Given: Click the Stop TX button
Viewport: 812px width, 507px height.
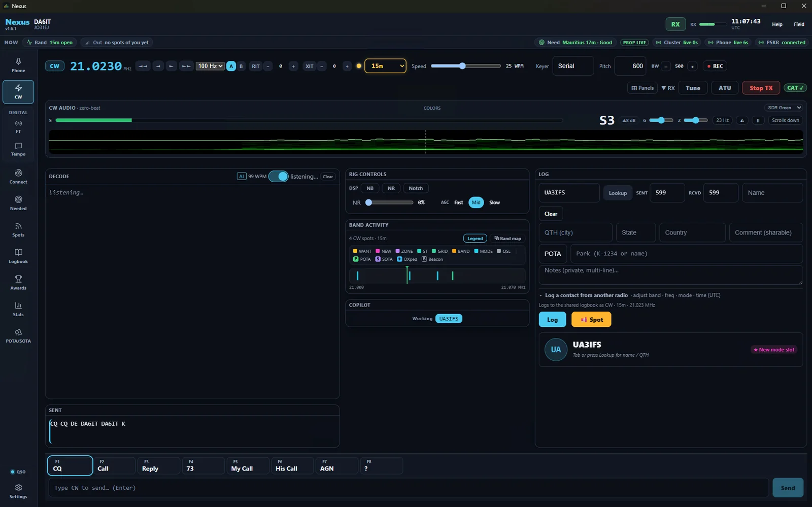Looking at the screenshot, I should (x=761, y=88).
